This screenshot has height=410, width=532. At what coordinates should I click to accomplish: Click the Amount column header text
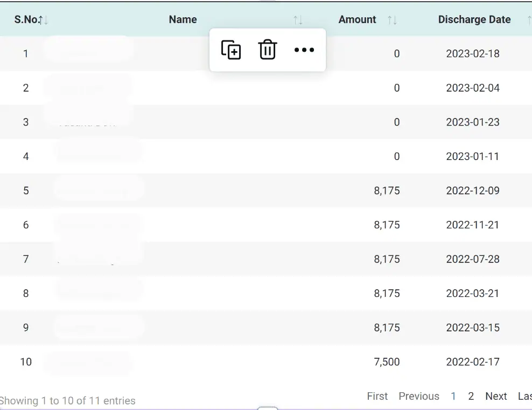pyautogui.click(x=357, y=19)
